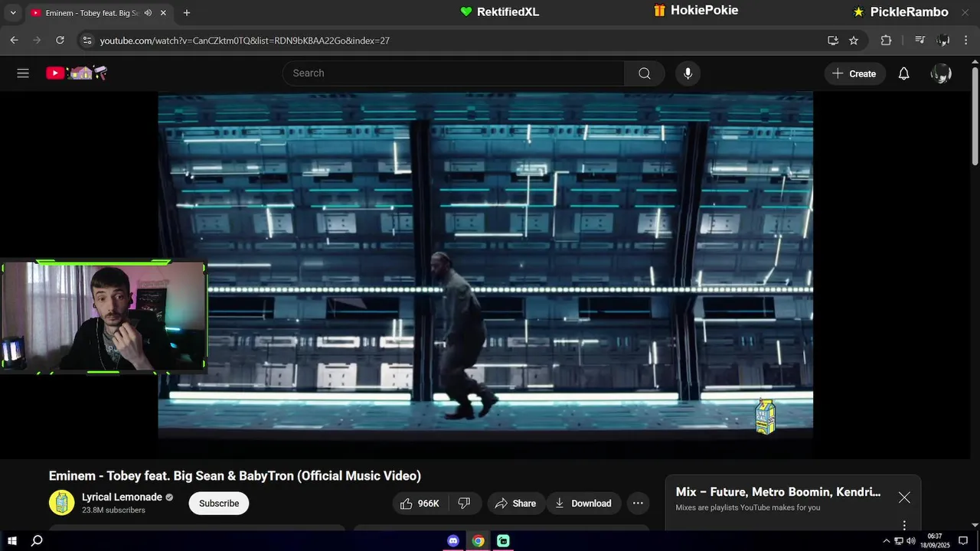The width and height of the screenshot is (980, 551).
Task: Open Discord from the taskbar
Action: pos(453,541)
